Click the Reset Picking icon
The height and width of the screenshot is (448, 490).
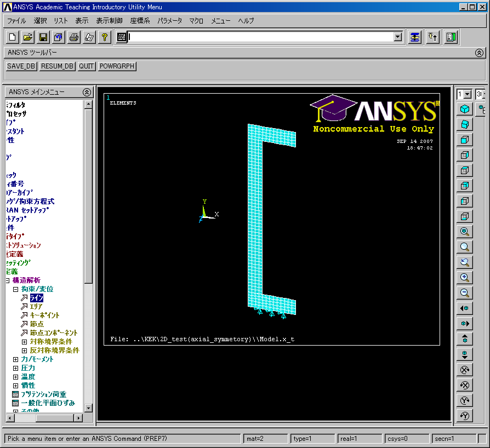[x=433, y=37]
